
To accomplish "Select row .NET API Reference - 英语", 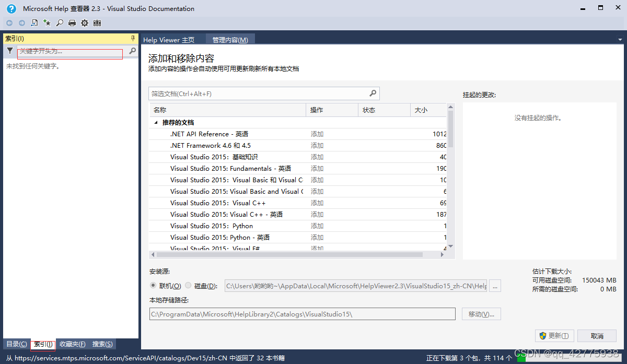I will (x=298, y=134).
